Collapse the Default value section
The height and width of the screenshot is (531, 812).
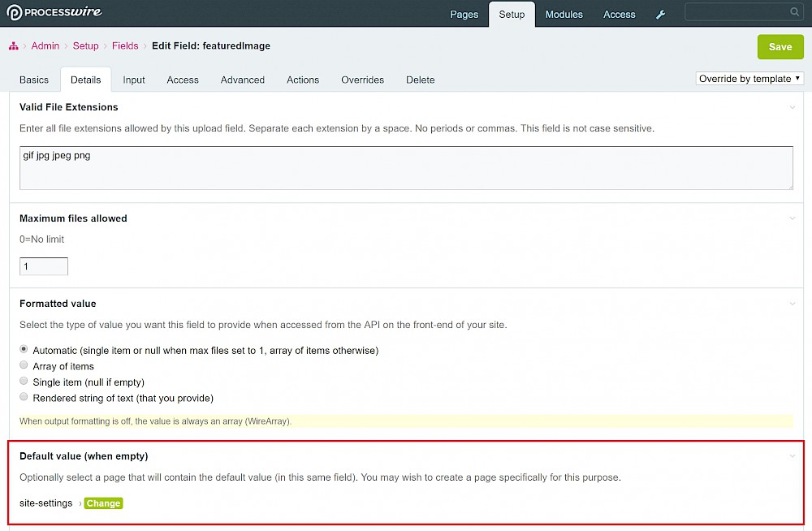point(793,455)
